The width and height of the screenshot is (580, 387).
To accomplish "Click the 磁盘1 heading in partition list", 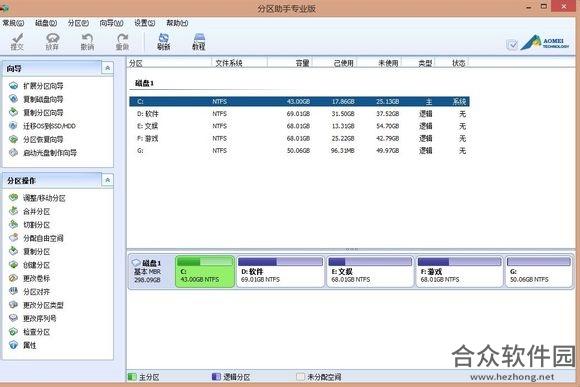I will 144,83.
